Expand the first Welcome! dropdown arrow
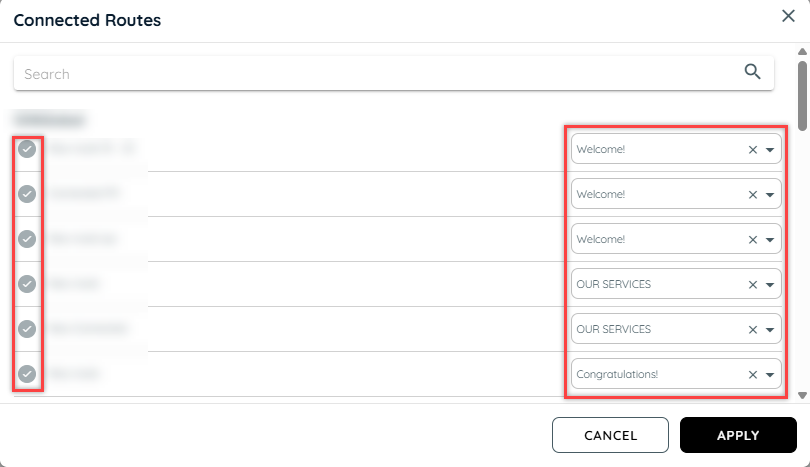 pos(770,150)
